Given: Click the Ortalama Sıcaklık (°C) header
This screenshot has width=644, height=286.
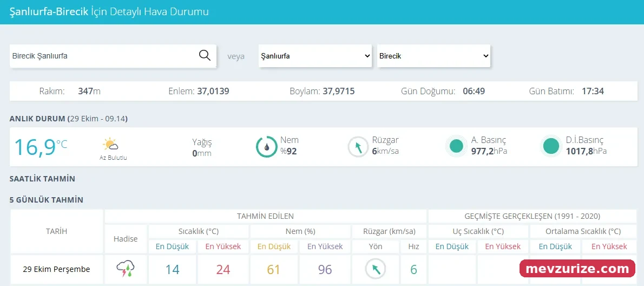Looking at the screenshot, I should [583, 231].
